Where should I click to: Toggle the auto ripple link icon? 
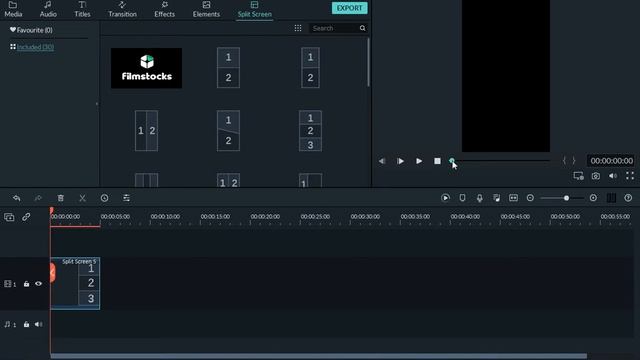(x=26, y=217)
